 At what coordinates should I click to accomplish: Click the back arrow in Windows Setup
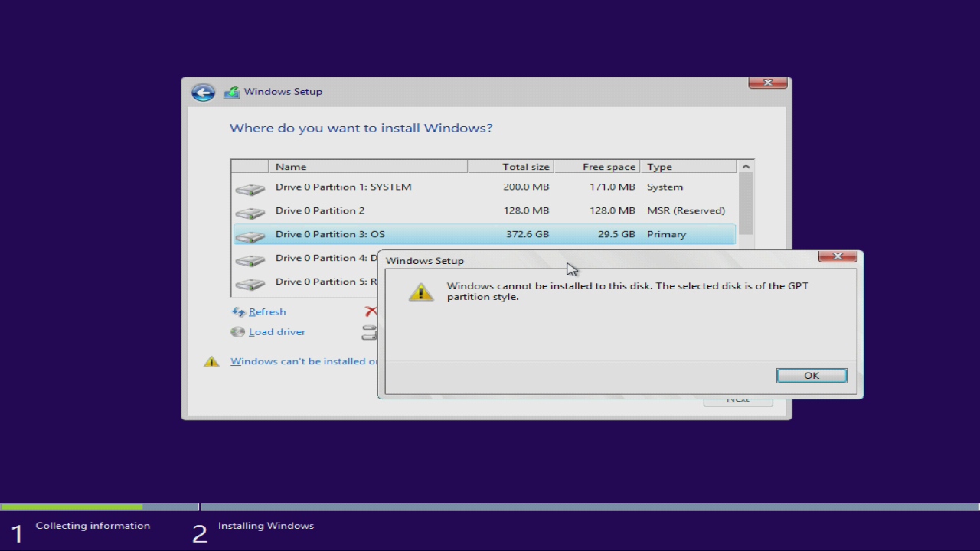(x=203, y=93)
